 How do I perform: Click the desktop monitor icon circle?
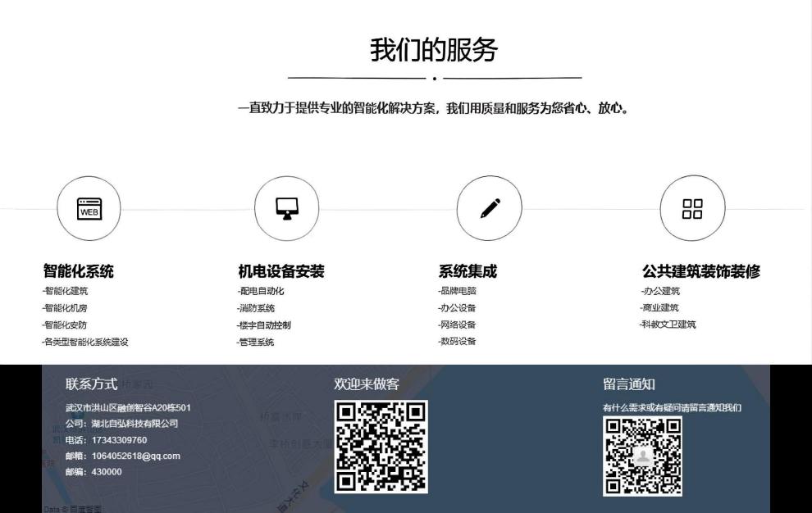click(x=286, y=209)
